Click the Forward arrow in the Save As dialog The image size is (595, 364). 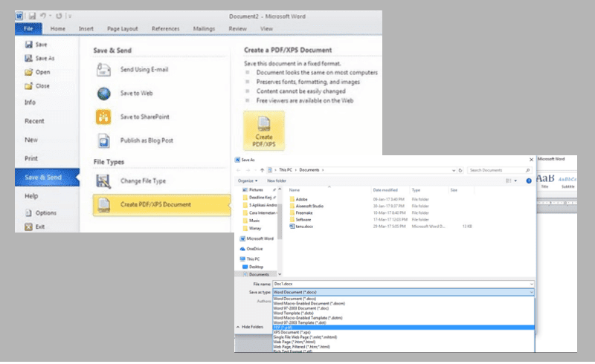click(x=248, y=170)
